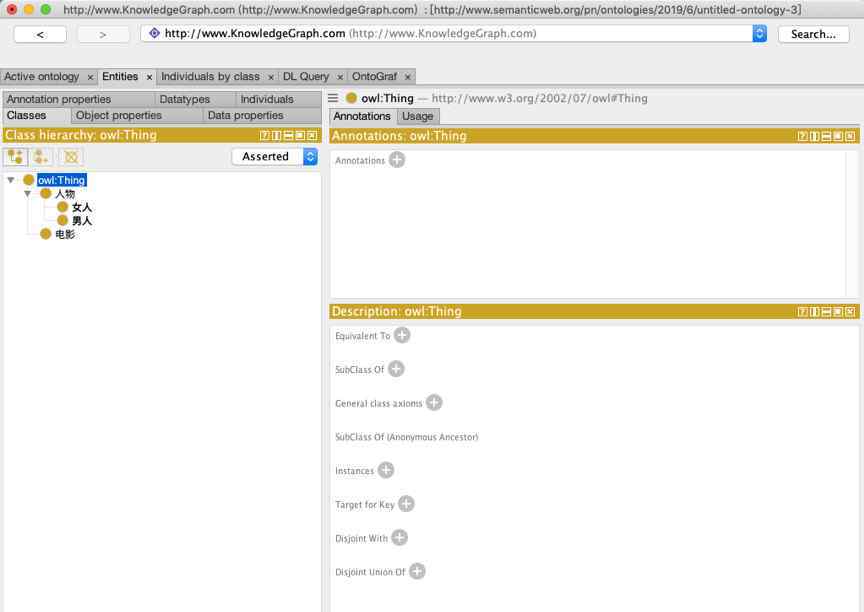The height and width of the screenshot is (612, 864).
Task: Split Class hierarchy view vertically
Action: (x=277, y=136)
